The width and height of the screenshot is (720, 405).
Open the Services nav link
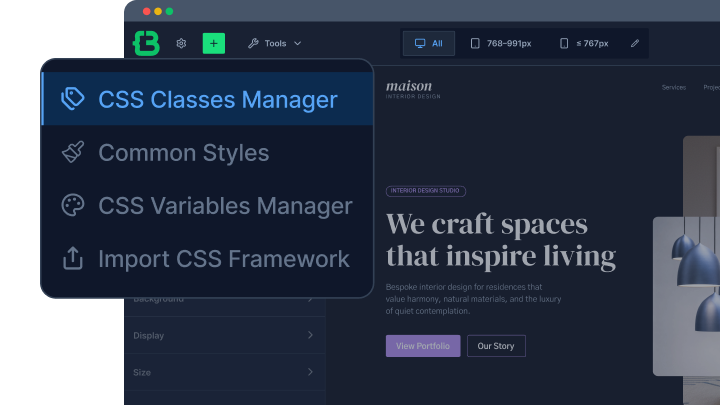(674, 87)
